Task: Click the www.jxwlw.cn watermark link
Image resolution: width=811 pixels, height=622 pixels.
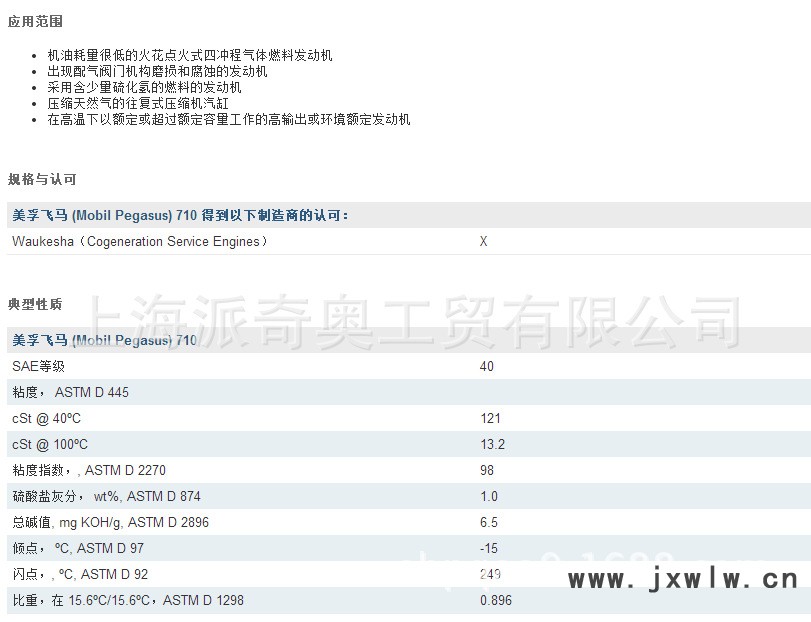Action: click(x=682, y=580)
